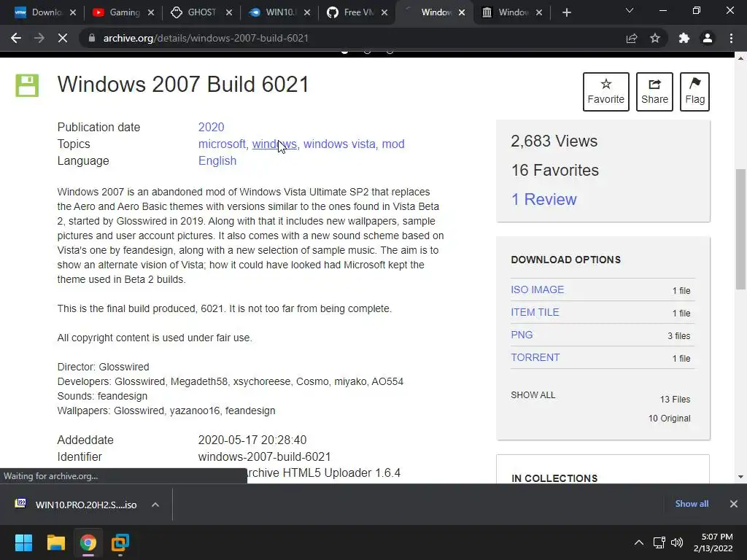Close the GHOST tab
The width and height of the screenshot is (747, 560).
(x=229, y=12)
